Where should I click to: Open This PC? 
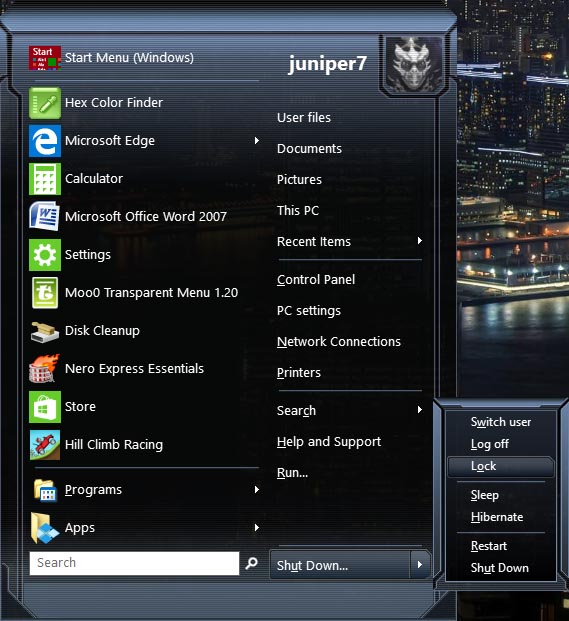(x=298, y=210)
